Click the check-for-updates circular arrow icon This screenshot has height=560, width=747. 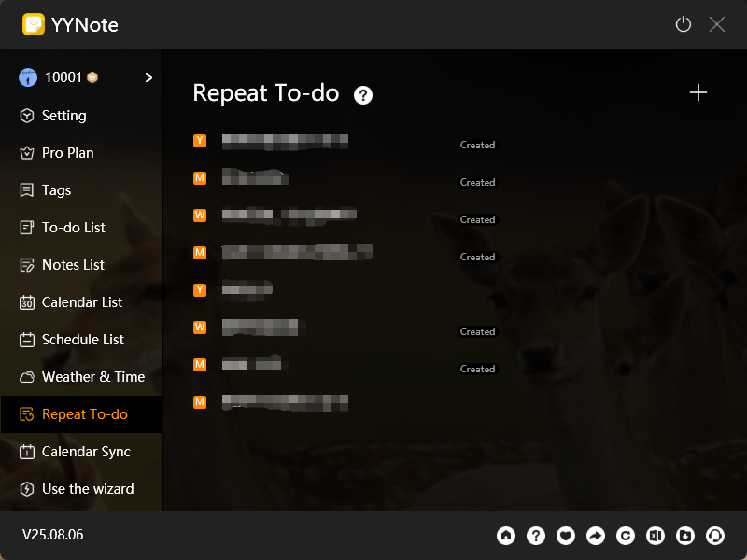pos(626,536)
